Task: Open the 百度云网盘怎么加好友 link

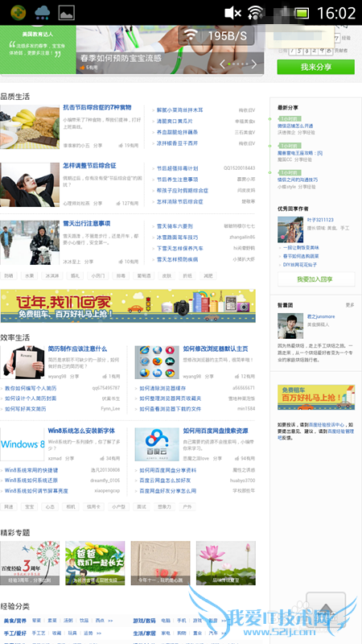Action: point(165,481)
